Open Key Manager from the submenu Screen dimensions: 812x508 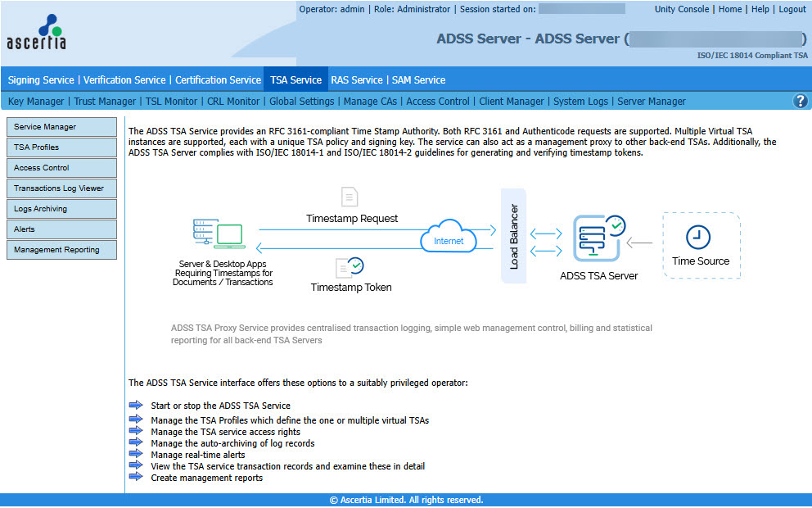[36, 102]
